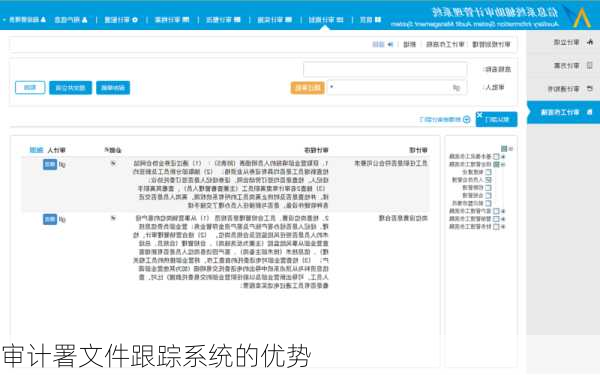Check the 基本事项工作底稿 checkbox

pyautogui.click(x=496, y=157)
